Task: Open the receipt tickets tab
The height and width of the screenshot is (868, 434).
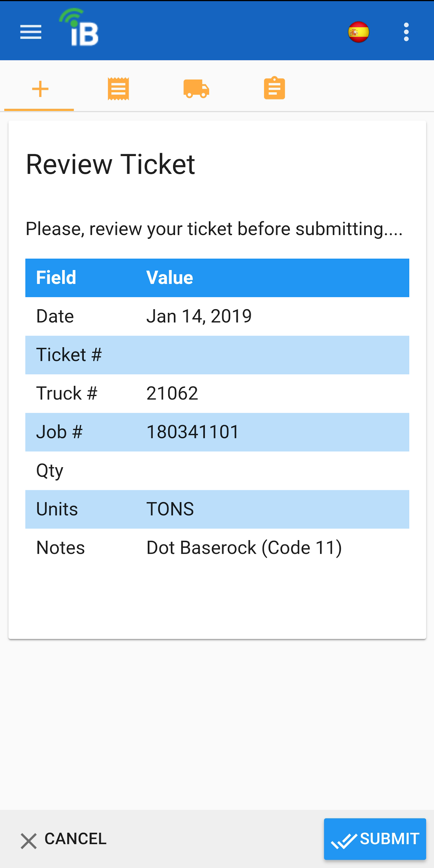Action: tap(118, 89)
